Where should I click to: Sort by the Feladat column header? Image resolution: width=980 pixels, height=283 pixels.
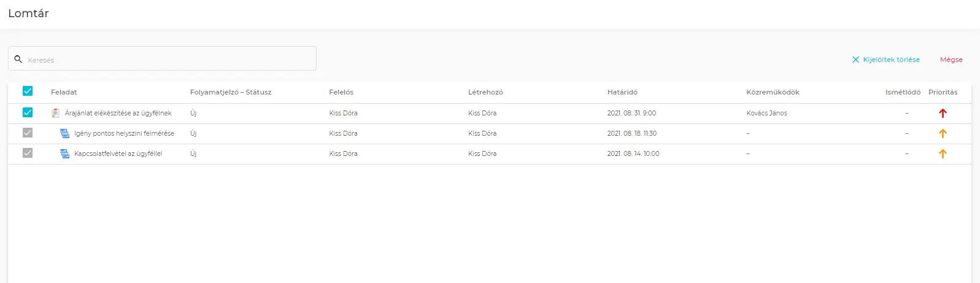point(64,92)
